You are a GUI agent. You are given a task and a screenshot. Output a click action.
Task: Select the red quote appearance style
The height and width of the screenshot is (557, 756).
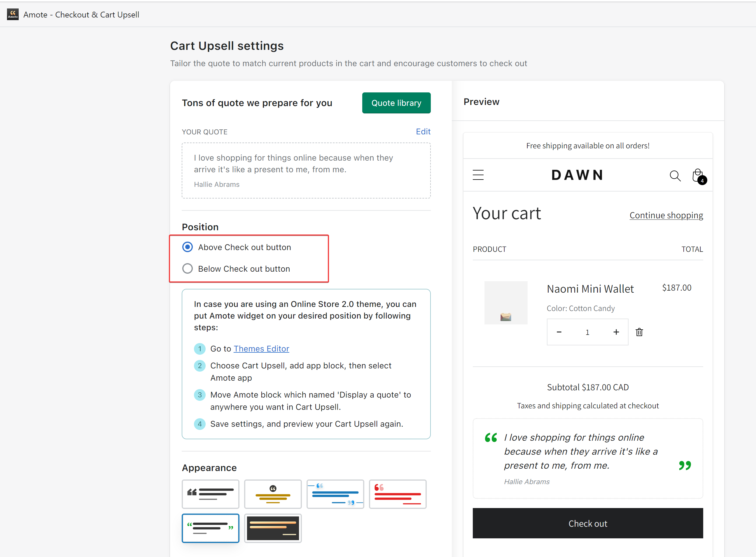[x=398, y=494]
